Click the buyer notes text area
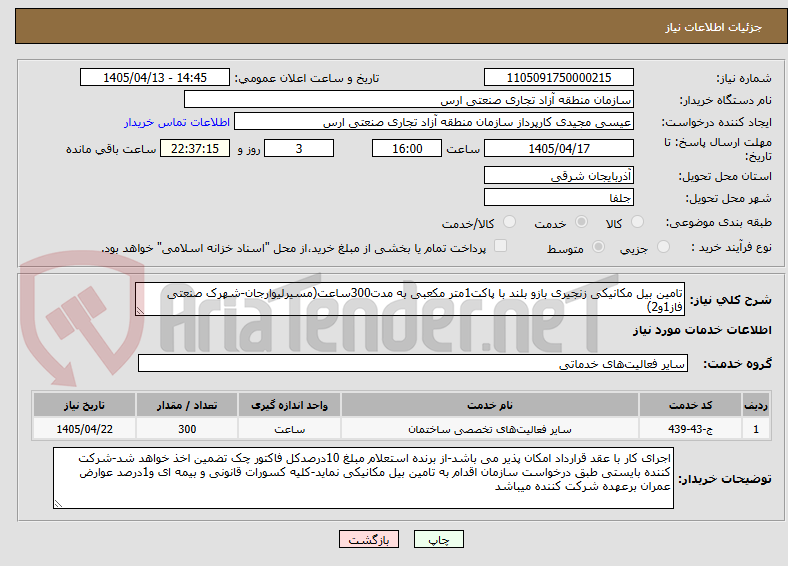Image resolution: width=788 pixels, height=566 pixels. [x=363, y=478]
